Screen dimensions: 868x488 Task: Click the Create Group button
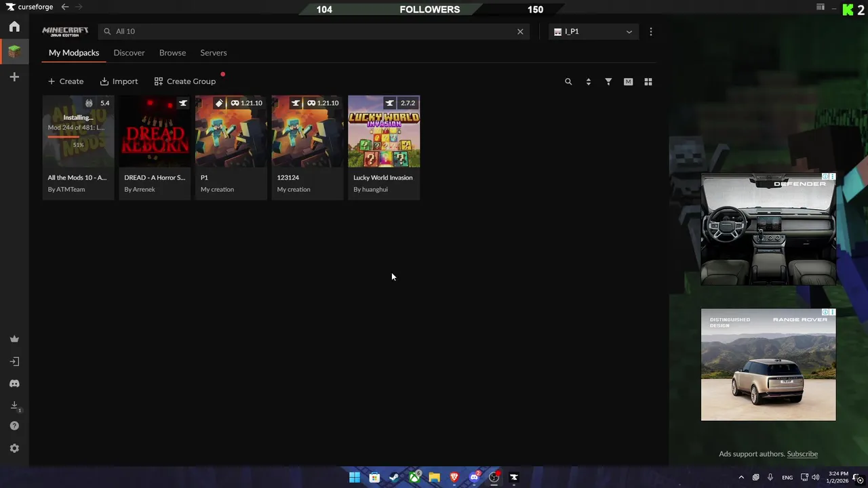185,81
